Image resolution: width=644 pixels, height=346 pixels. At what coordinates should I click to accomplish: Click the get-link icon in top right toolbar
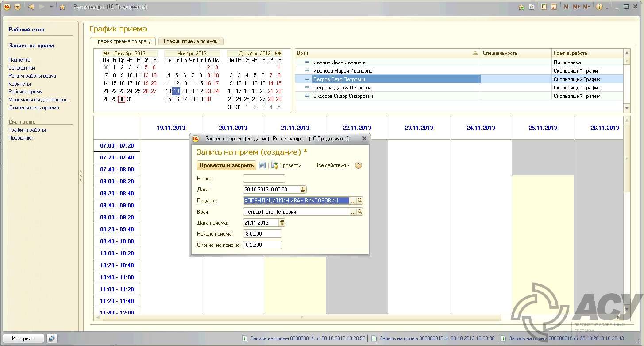[x=521, y=7]
